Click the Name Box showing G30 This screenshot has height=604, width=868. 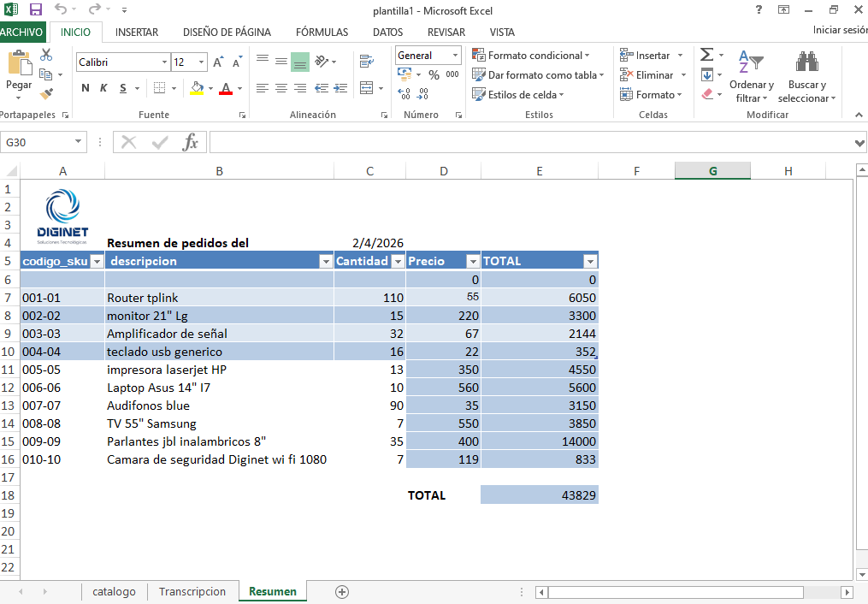pyautogui.click(x=38, y=142)
